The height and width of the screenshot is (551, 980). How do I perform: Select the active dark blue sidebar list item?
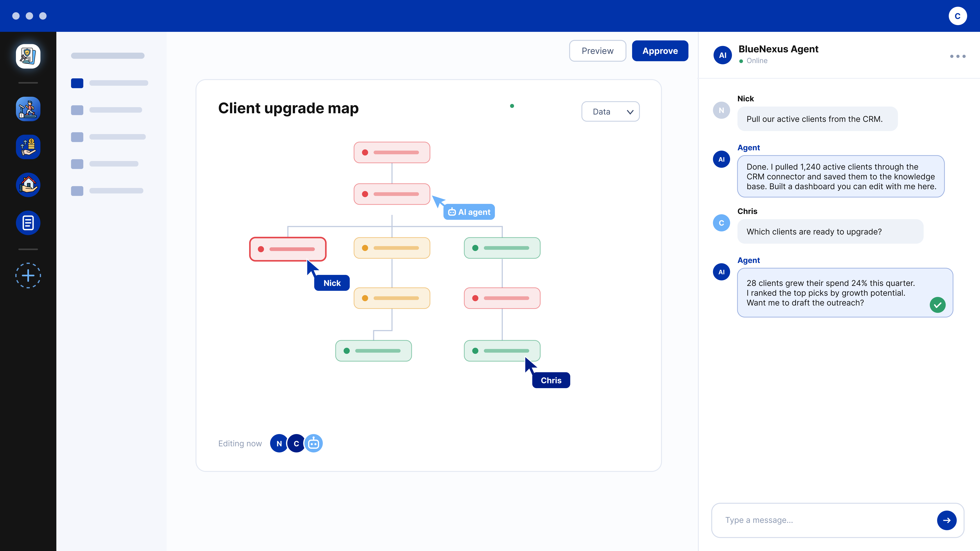pyautogui.click(x=110, y=83)
